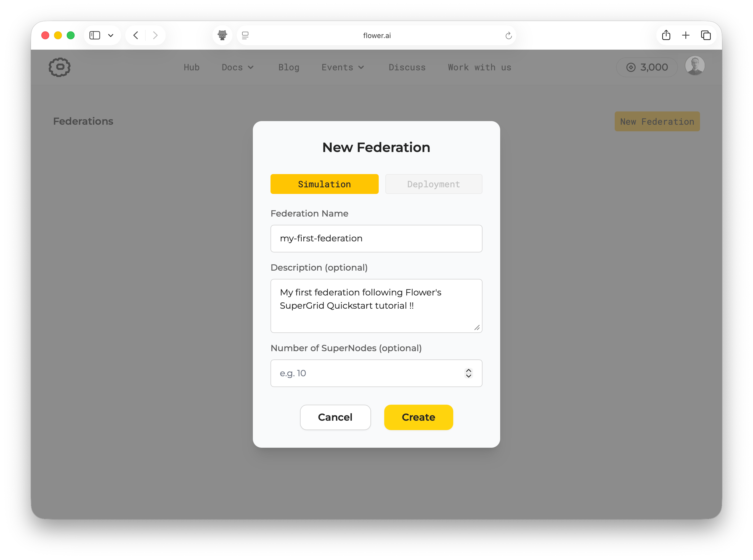Create the new federation

click(418, 417)
